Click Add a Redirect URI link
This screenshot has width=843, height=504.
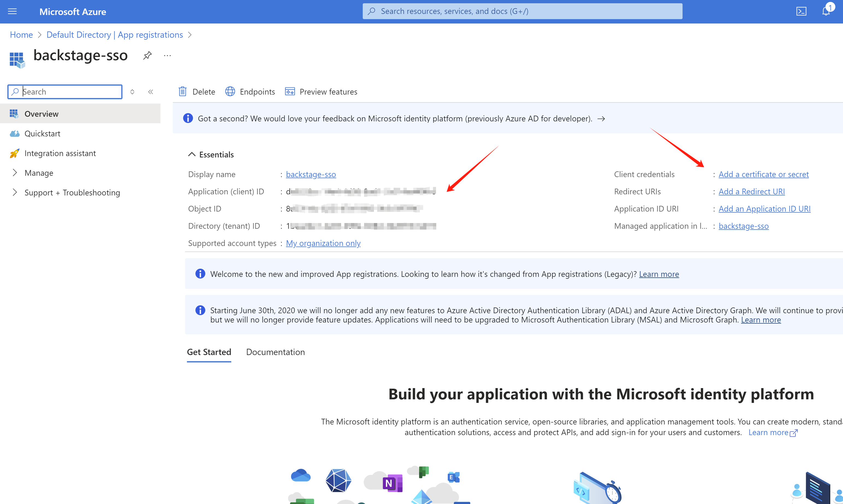click(x=751, y=192)
